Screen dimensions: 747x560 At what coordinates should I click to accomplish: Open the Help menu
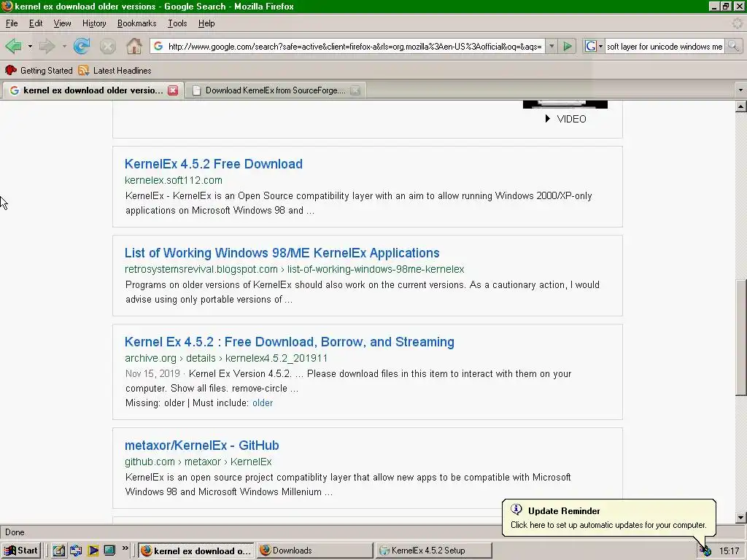coord(206,23)
